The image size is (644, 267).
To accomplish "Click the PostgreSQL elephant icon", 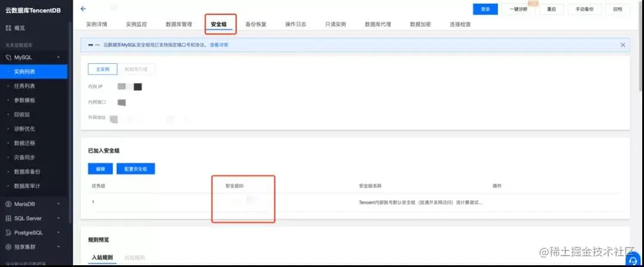I will (x=8, y=232).
